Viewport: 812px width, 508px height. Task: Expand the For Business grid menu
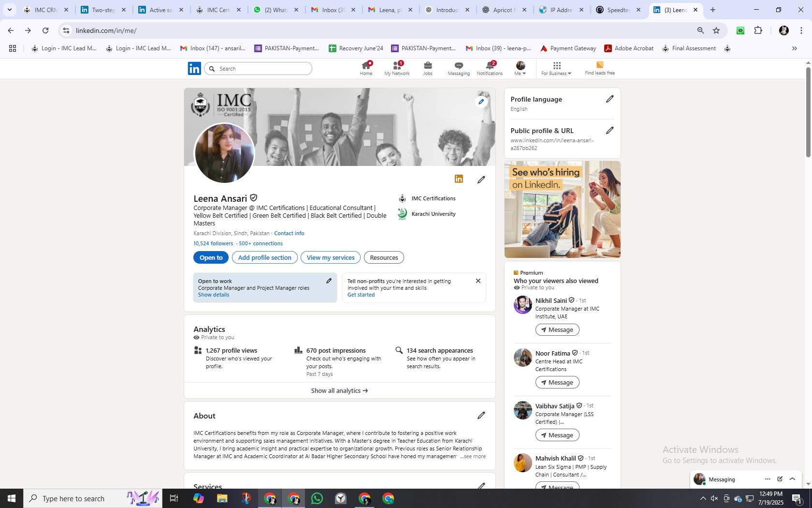(556, 68)
